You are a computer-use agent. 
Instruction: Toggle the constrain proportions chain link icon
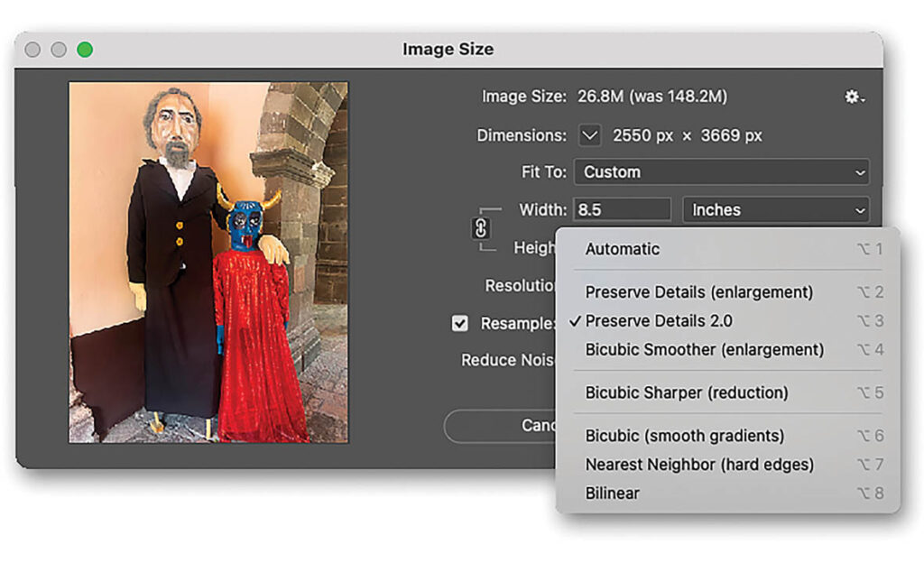[x=481, y=228]
